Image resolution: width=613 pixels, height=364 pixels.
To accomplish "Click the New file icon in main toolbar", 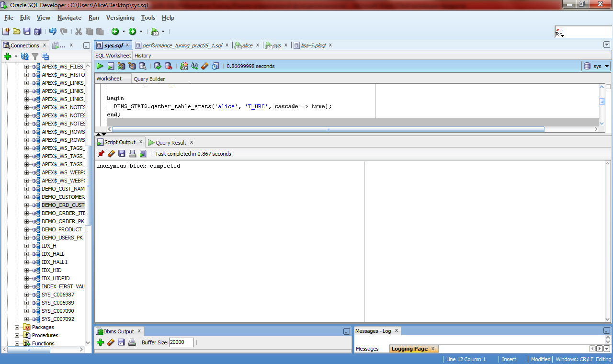I will 6,32.
